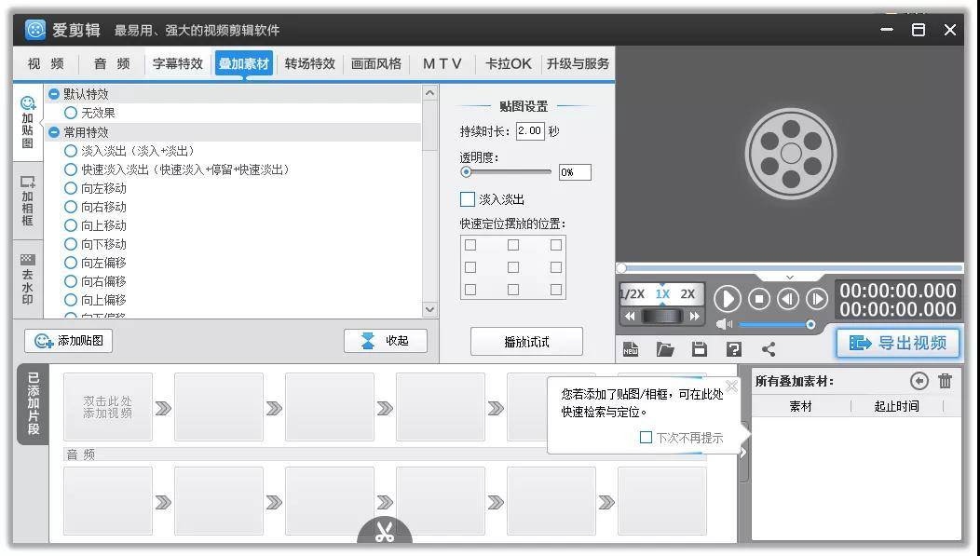Collapse the 默认特效 group
Image resolution: width=980 pixels, height=556 pixels.
click(x=54, y=94)
